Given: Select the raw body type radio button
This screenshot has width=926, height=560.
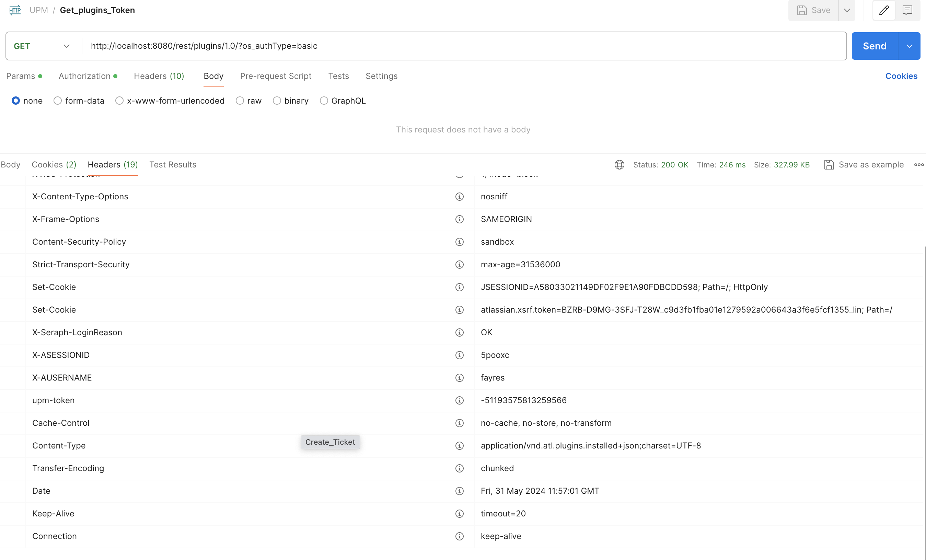Looking at the screenshot, I should click(x=239, y=101).
